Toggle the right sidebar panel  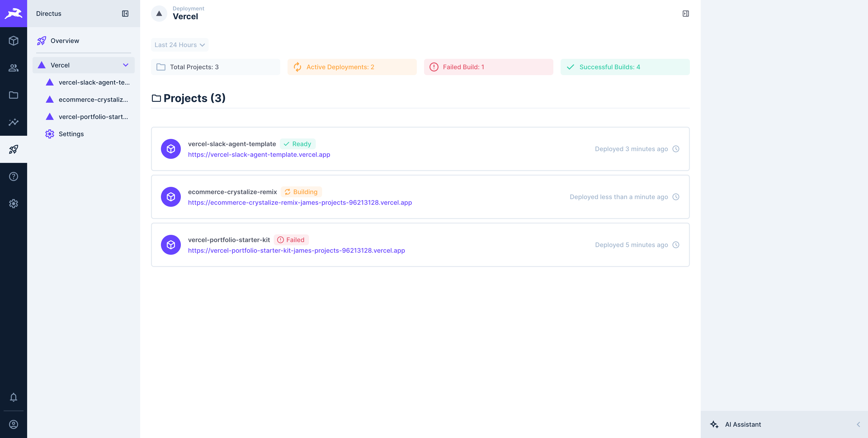pos(685,14)
